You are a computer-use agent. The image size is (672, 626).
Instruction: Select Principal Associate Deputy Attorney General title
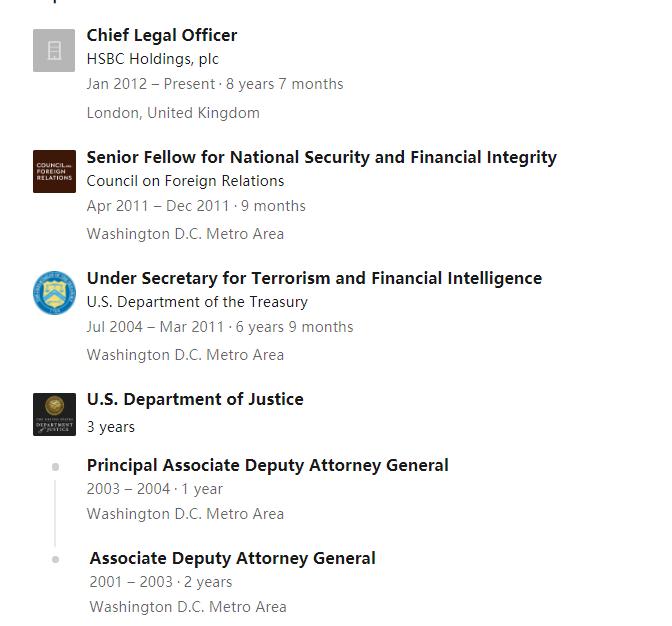point(267,465)
